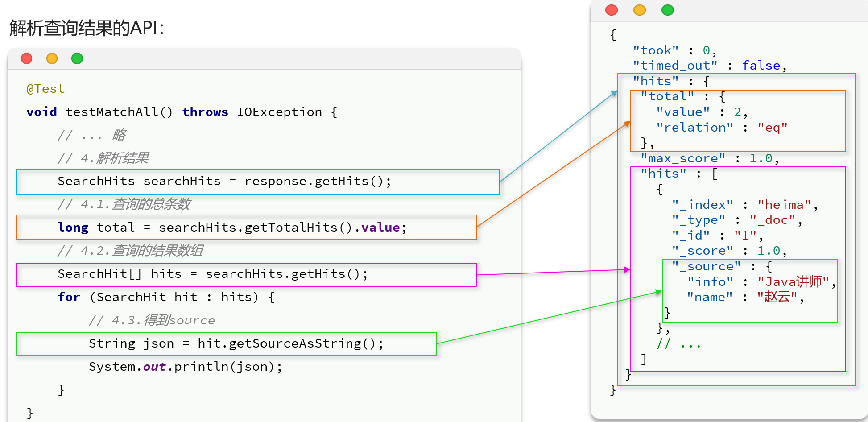
Task: Select the "relation" "eq" JSON entry
Action: point(721,128)
